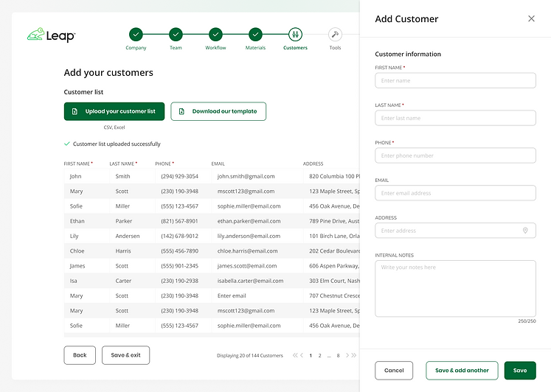Click address '606 Aspen Parkway,'
551x392 pixels.
335,266
